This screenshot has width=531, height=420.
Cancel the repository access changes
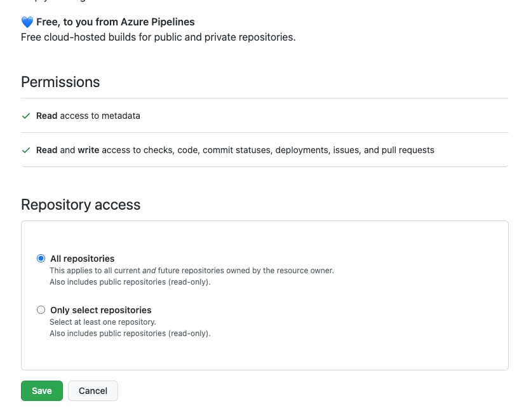[x=93, y=391]
